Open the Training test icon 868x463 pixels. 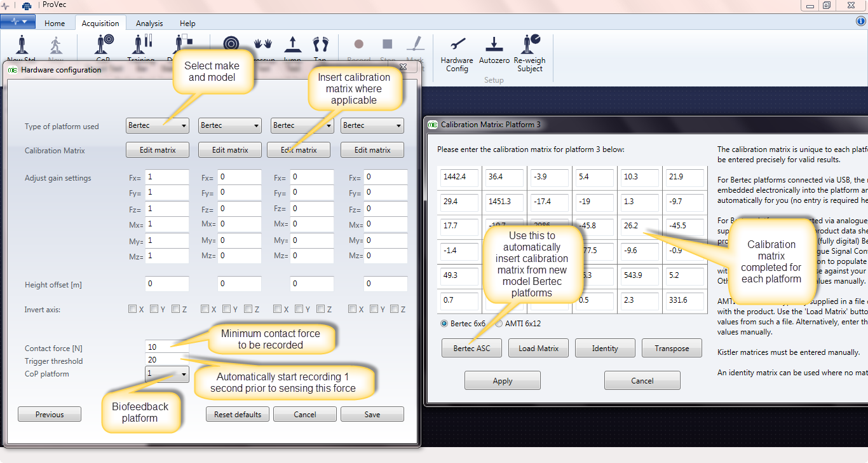pyautogui.click(x=141, y=45)
